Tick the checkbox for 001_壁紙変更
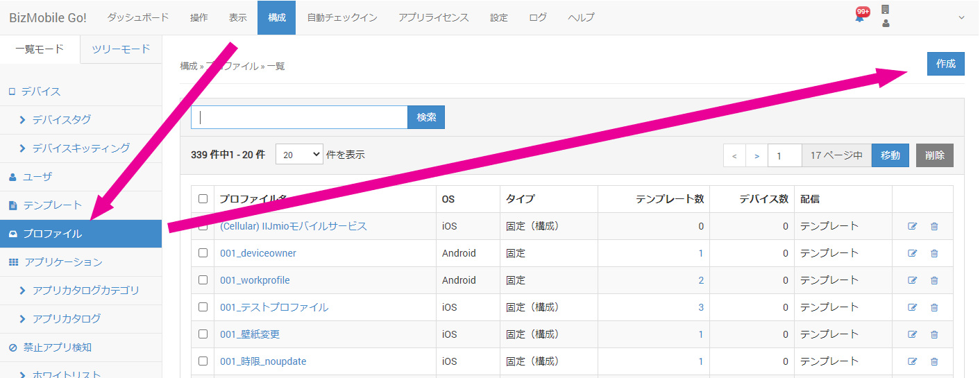The image size is (980, 378). click(x=203, y=334)
